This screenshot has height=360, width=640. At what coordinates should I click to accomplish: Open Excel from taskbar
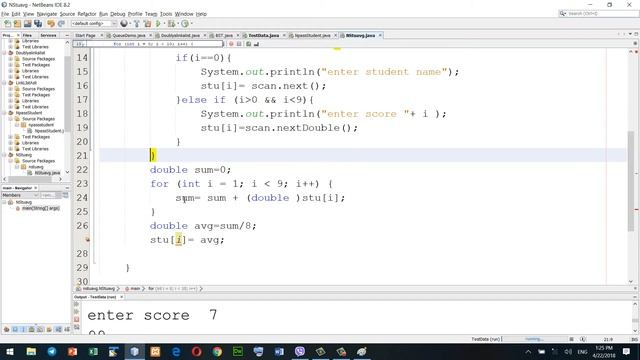tap(93, 351)
